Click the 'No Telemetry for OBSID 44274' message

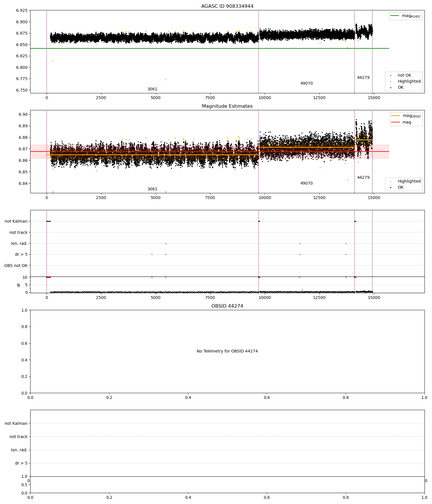tap(227, 351)
